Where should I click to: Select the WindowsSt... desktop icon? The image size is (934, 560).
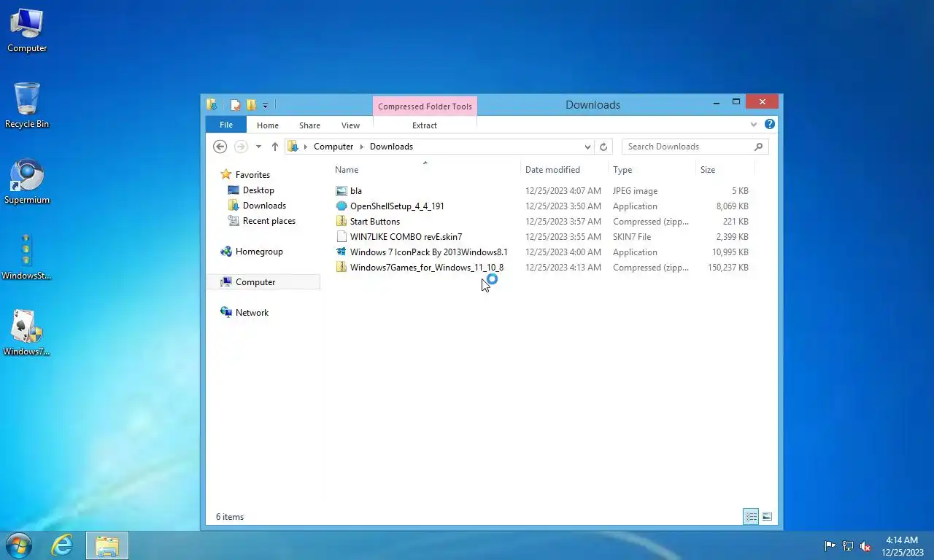coord(27,258)
